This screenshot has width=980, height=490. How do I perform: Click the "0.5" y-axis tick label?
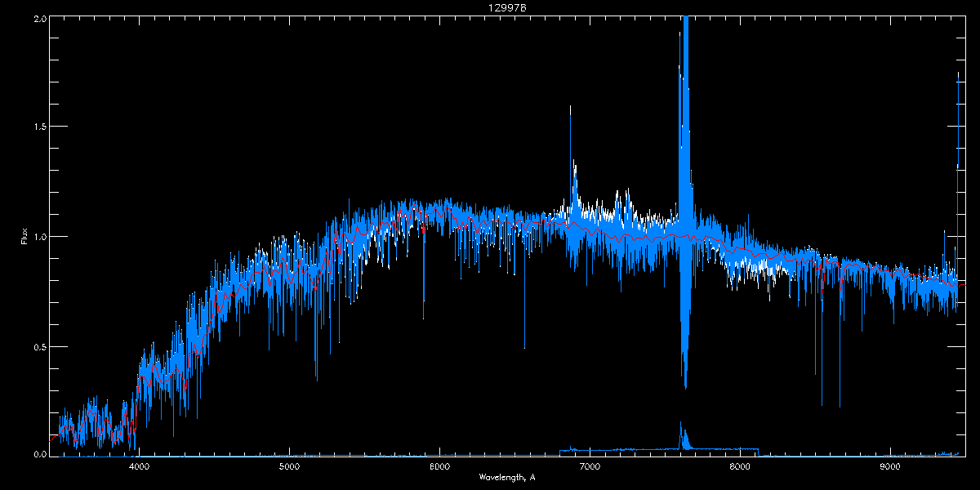[39, 346]
